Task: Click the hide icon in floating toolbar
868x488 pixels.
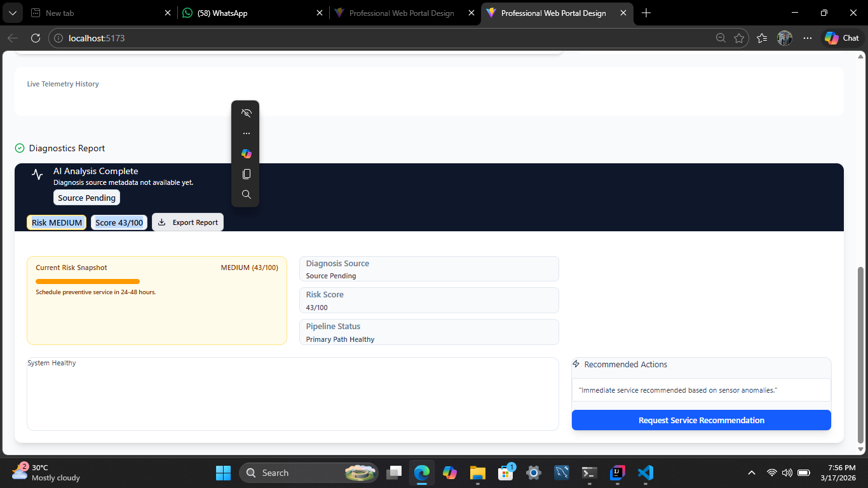Action: pyautogui.click(x=247, y=113)
